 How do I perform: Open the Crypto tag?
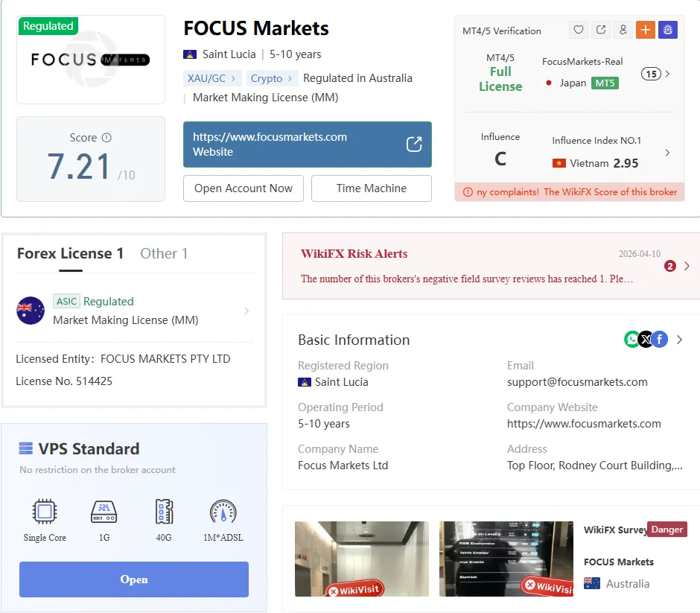(271, 78)
